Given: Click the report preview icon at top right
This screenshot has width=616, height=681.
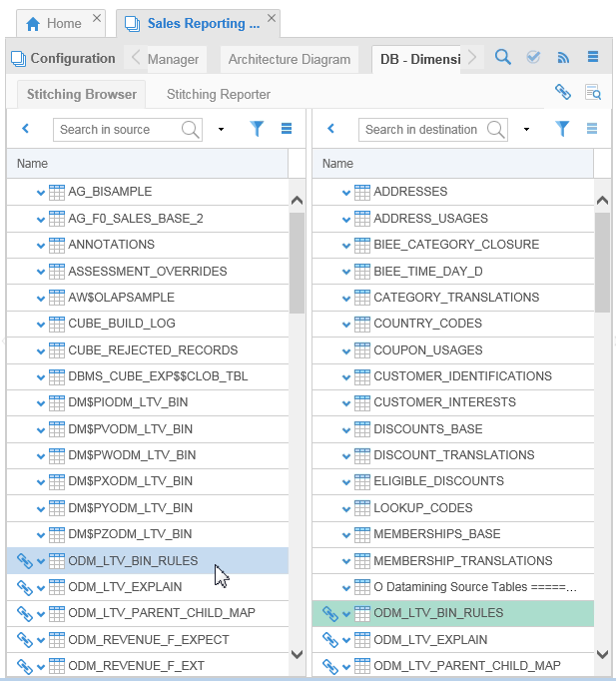Looking at the screenshot, I should tap(593, 92).
